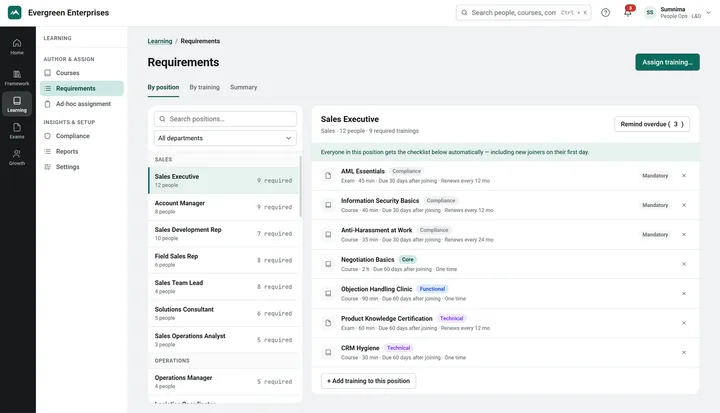Click the positions list scrollbar
The height and width of the screenshot is (413, 720).
pos(301,186)
